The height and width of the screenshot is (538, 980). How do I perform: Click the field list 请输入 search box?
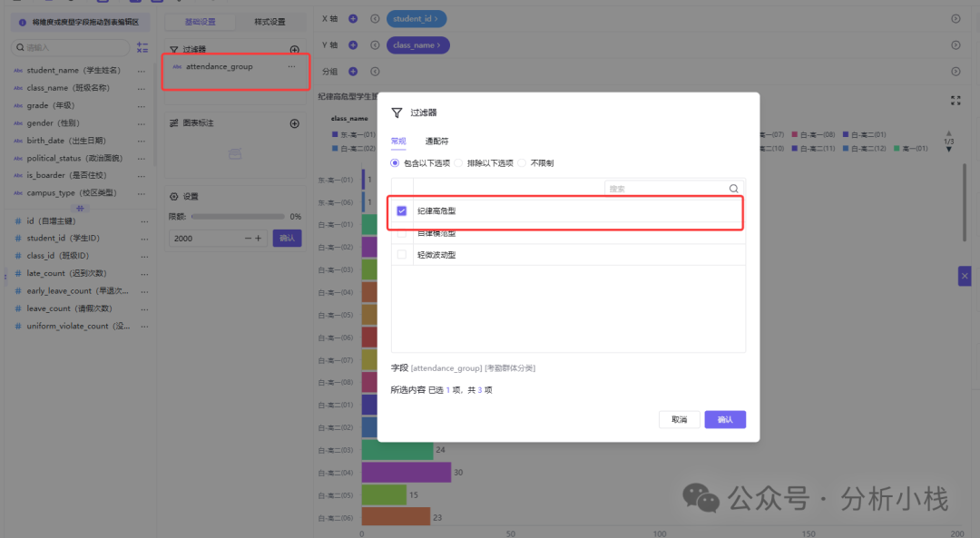tap(71, 47)
